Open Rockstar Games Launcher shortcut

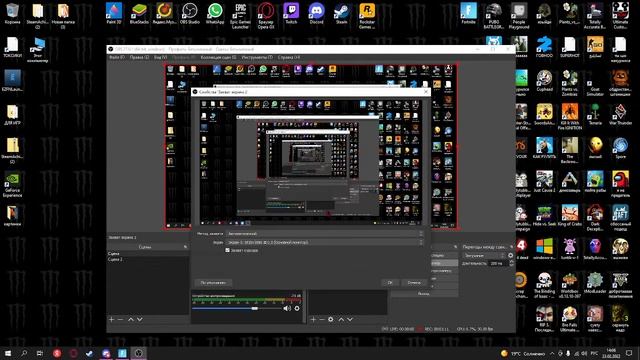coord(367,16)
